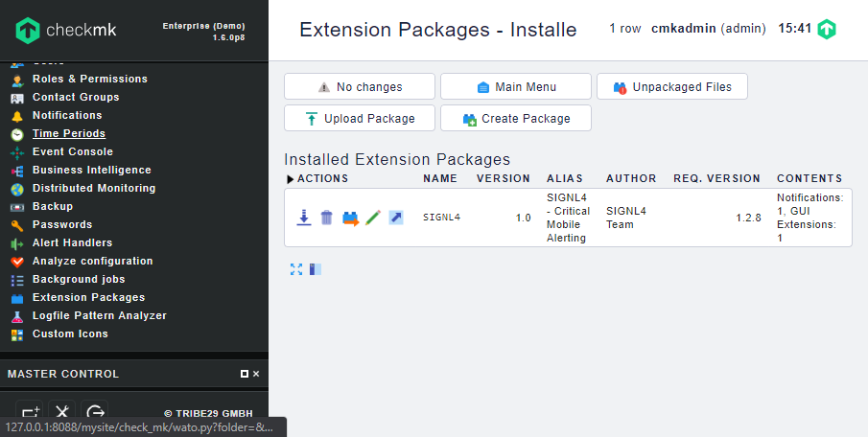Viewport: 868px width, 437px height.
Task: Click the REQ. VERSION column header
Action: coord(716,178)
